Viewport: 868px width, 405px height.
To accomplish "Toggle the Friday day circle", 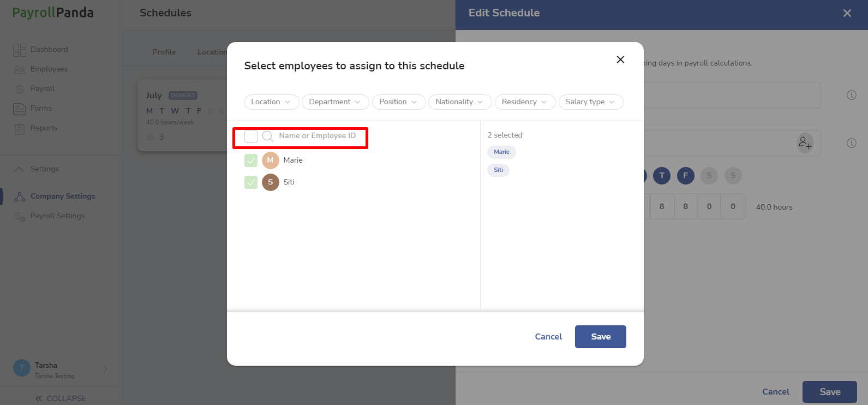I will click(686, 175).
